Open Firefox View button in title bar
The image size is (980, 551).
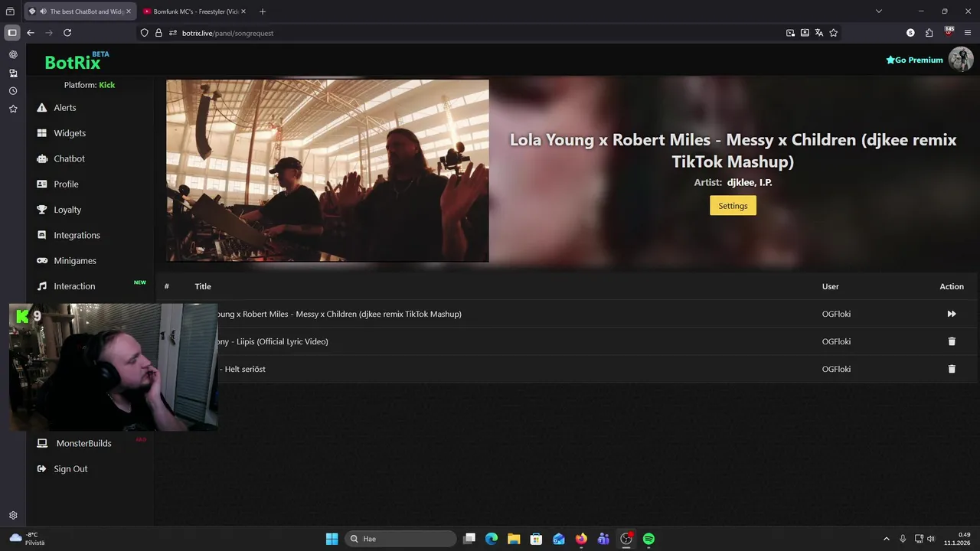click(x=10, y=11)
